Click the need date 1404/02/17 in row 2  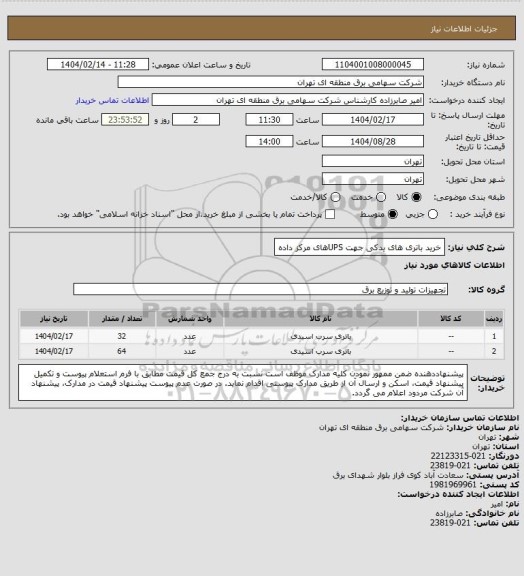pyautogui.click(x=54, y=351)
